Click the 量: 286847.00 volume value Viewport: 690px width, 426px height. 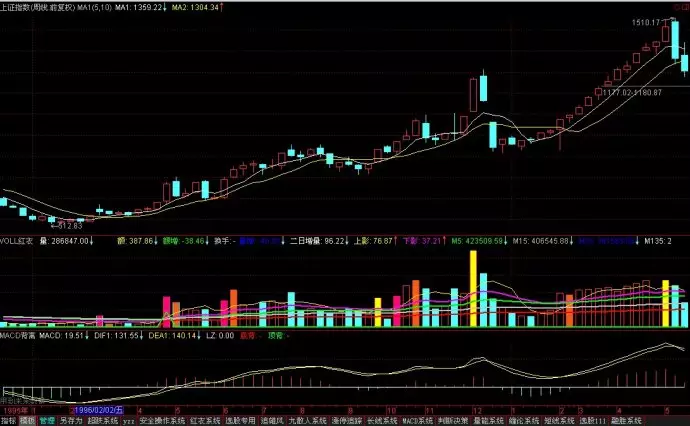(64, 241)
